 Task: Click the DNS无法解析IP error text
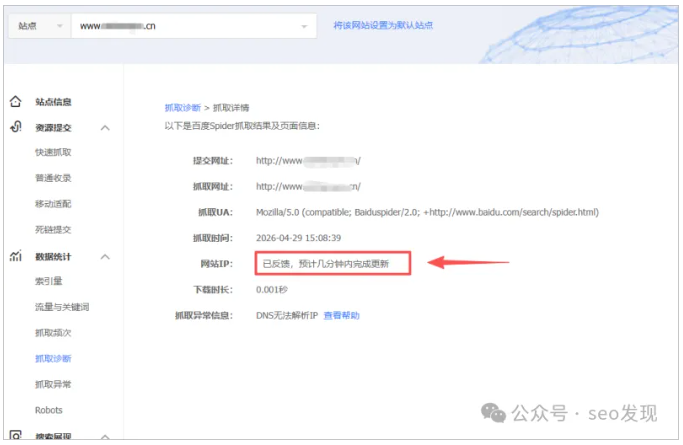click(287, 315)
